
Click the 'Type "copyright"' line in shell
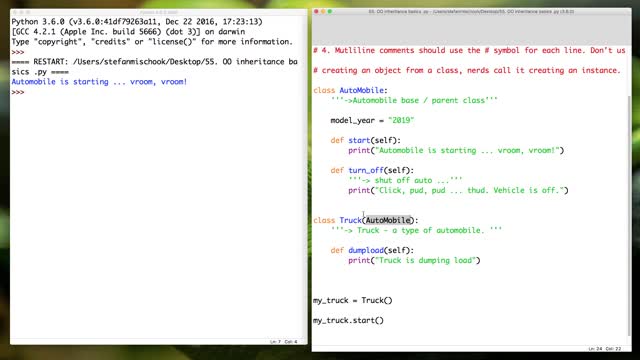point(152,42)
